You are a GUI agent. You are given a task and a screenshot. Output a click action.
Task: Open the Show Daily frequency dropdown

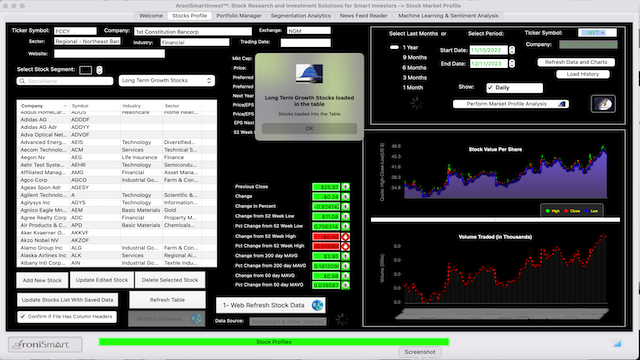click(x=514, y=88)
